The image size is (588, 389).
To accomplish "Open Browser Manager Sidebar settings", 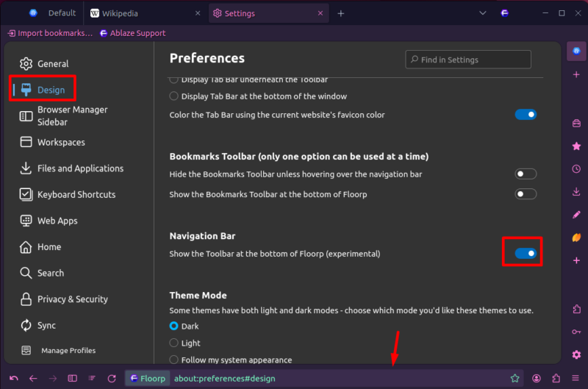I will tap(64, 116).
